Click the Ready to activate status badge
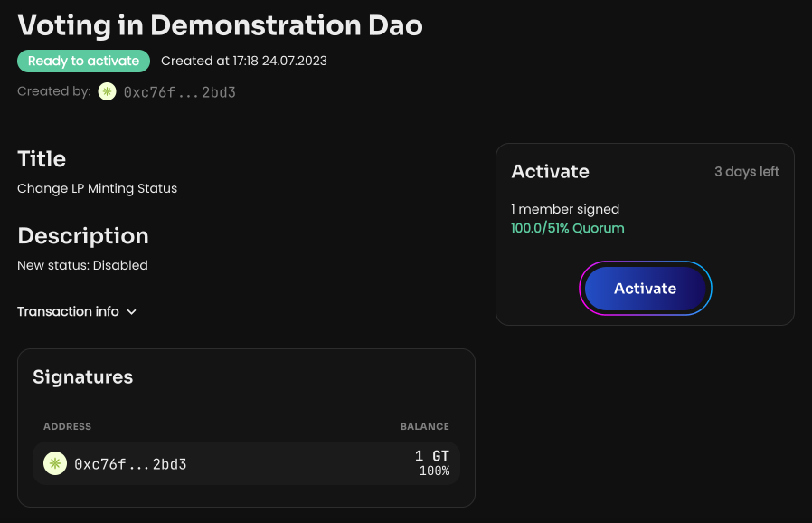The height and width of the screenshot is (523, 812). 83,62
